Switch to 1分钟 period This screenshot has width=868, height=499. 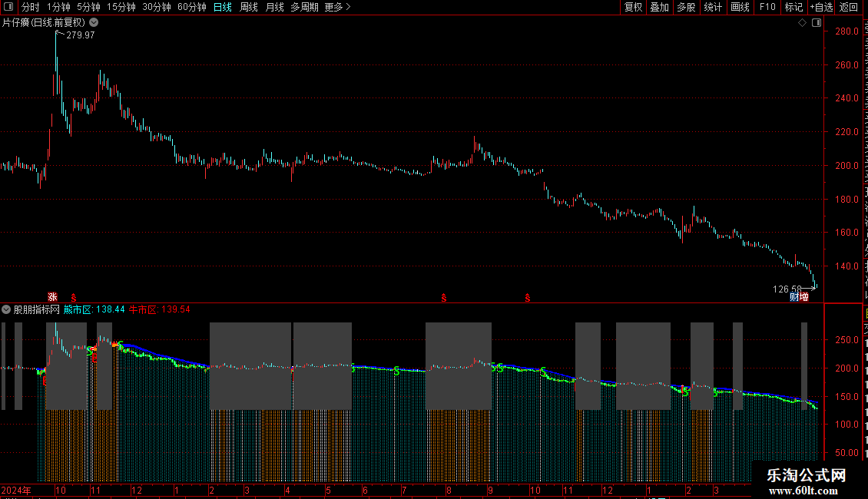[x=58, y=7]
